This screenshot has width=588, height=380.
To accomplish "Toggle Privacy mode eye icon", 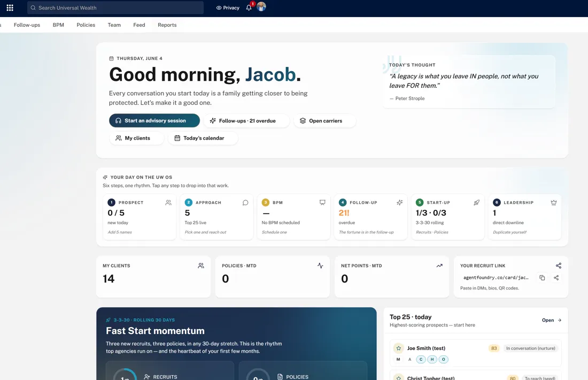I will click(x=219, y=7).
